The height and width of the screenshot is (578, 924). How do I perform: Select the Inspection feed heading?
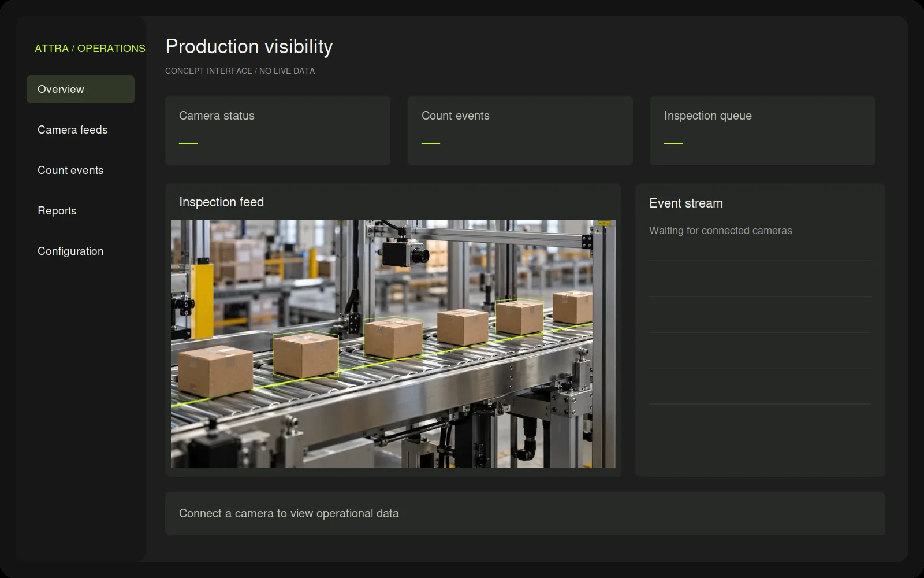pyautogui.click(x=221, y=202)
